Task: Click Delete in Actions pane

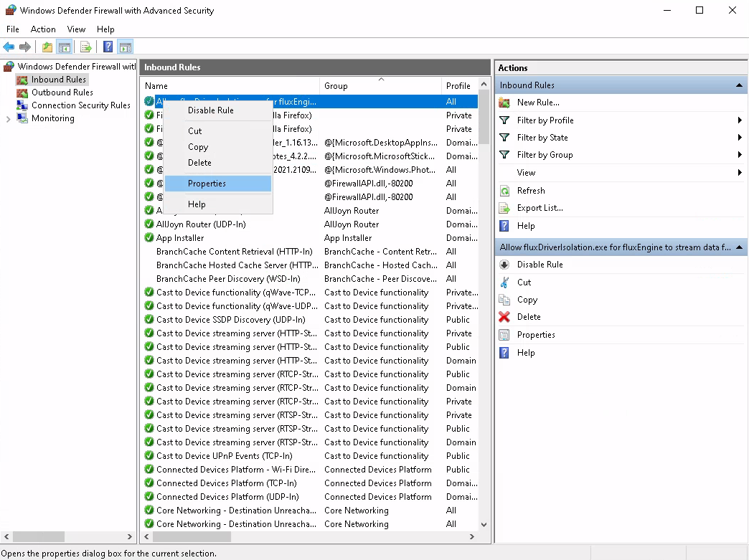Action: click(x=529, y=316)
